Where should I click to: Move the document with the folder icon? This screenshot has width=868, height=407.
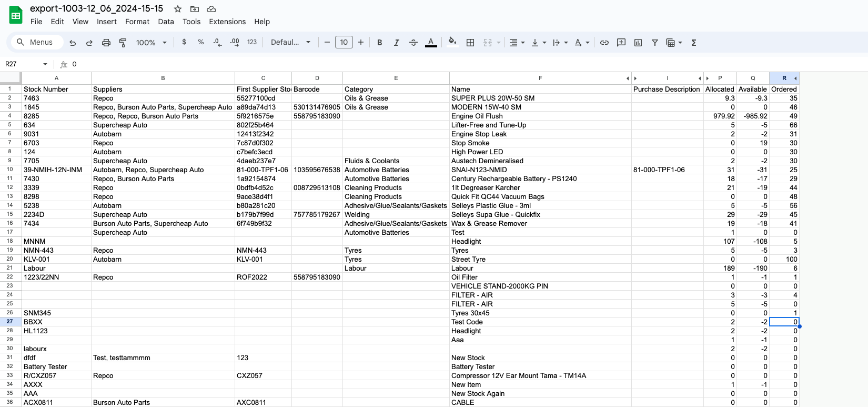tap(195, 9)
